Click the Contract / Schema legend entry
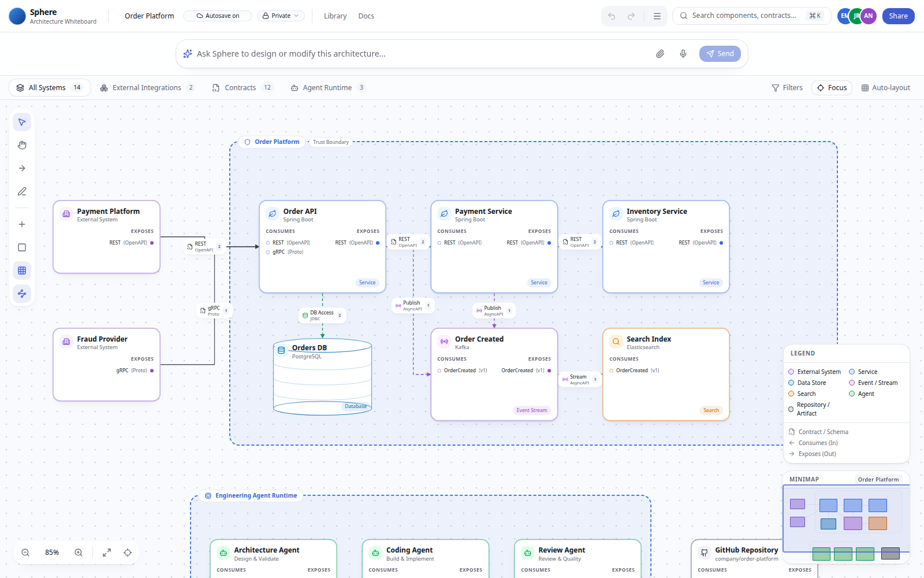The height and width of the screenshot is (578, 924). [818, 432]
